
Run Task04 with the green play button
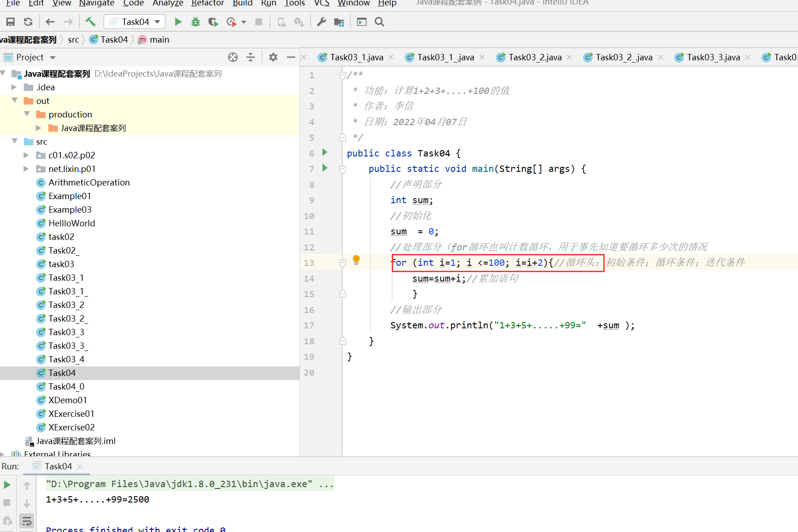tap(178, 22)
